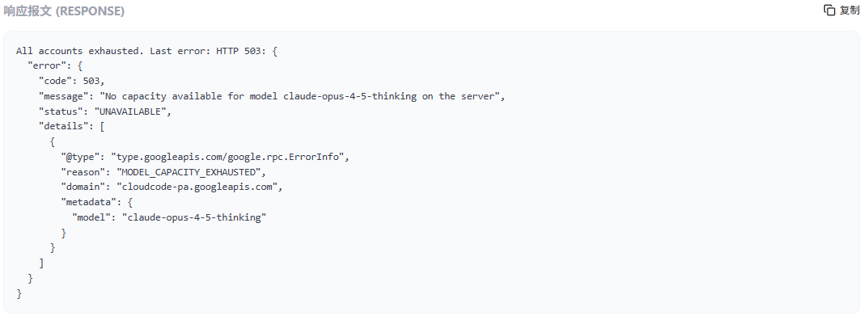Click the "All accounts exhausted" text
The image size is (868, 320).
click(78, 51)
